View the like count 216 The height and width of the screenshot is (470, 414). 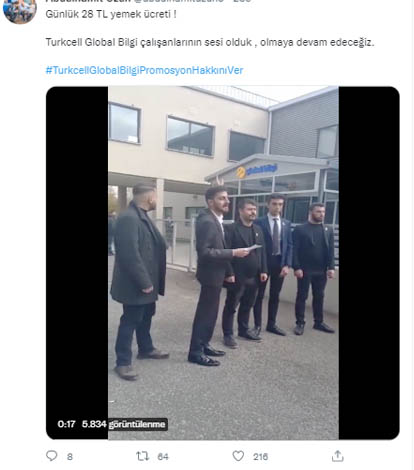pyautogui.click(x=260, y=457)
